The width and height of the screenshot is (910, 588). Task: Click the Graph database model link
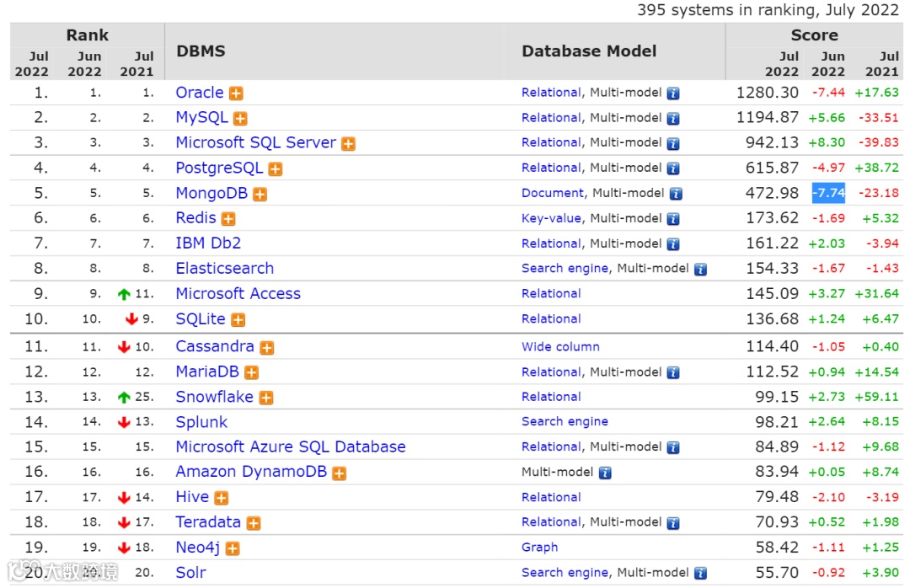539,548
